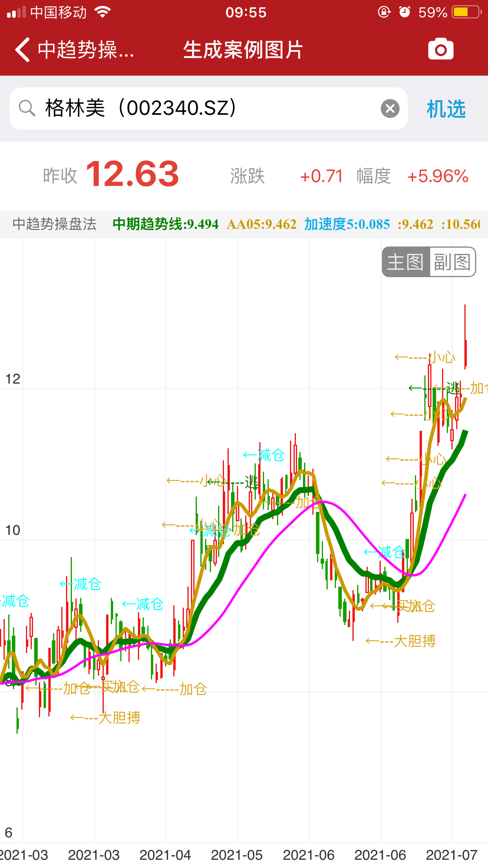Tap the 中期趋势线 indicator value
This screenshot has height=868, width=488.
(x=165, y=224)
